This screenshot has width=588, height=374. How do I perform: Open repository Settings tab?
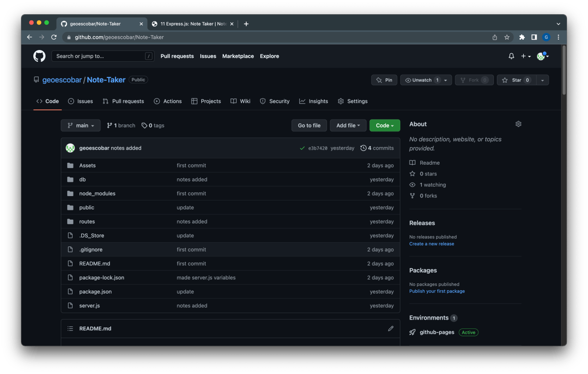pyautogui.click(x=352, y=101)
